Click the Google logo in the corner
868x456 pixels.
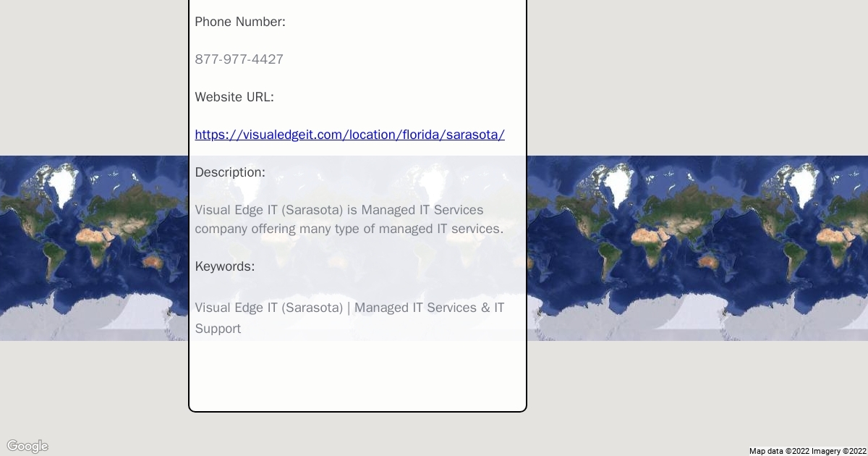27,446
